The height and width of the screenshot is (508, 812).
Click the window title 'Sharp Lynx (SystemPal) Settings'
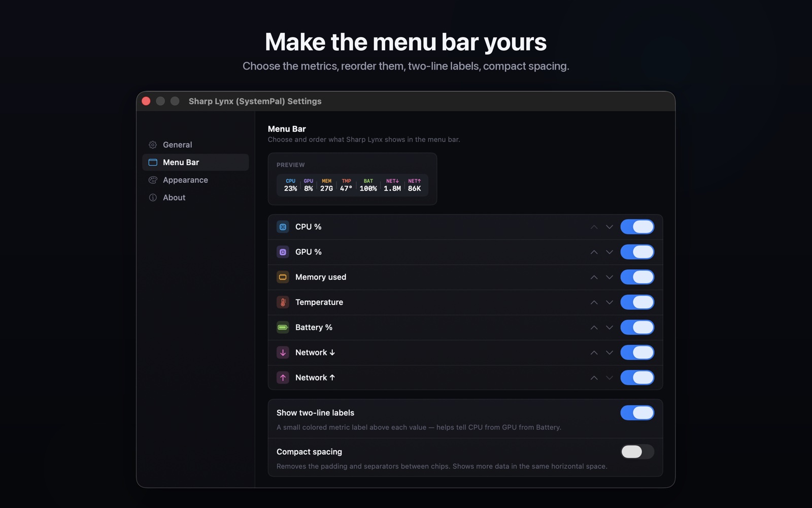click(x=255, y=101)
